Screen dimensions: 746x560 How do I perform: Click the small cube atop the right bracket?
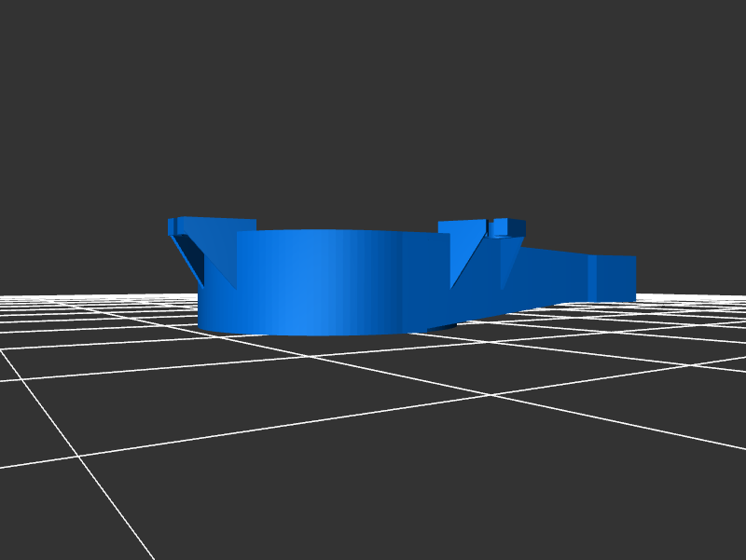coord(510,227)
